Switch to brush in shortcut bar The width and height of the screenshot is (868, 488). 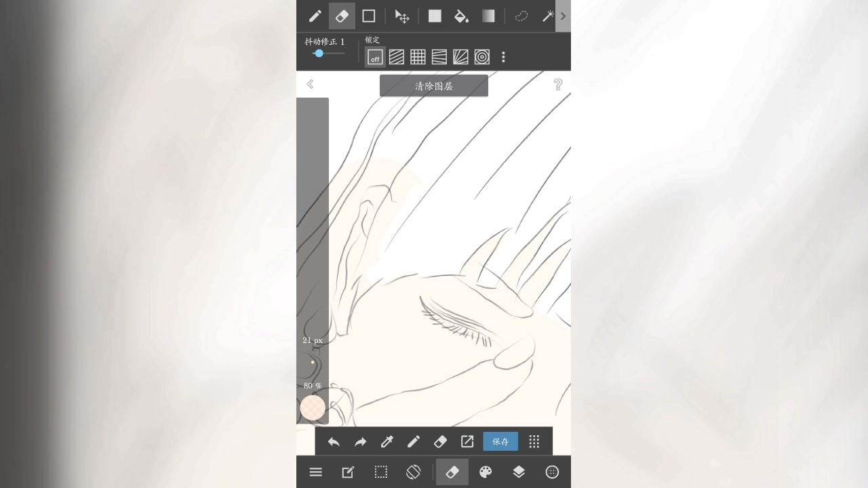tap(414, 442)
